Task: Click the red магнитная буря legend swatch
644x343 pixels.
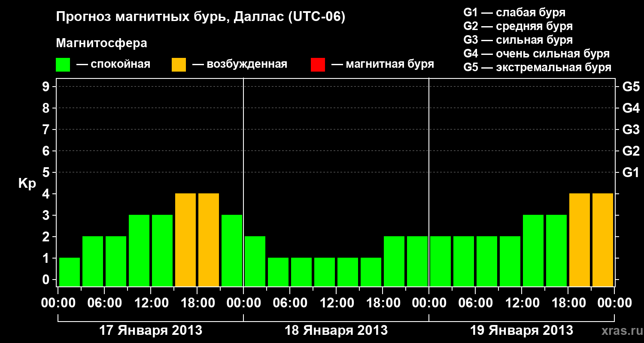Action: click(x=318, y=65)
